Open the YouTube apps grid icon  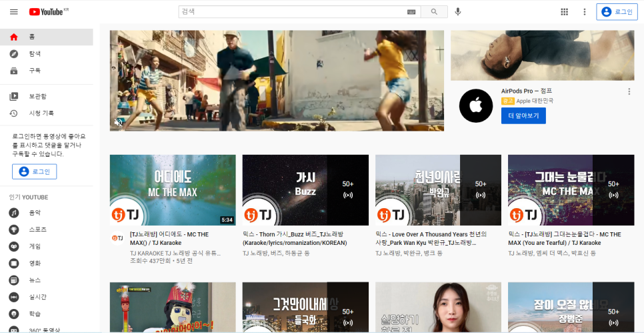click(564, 12)
